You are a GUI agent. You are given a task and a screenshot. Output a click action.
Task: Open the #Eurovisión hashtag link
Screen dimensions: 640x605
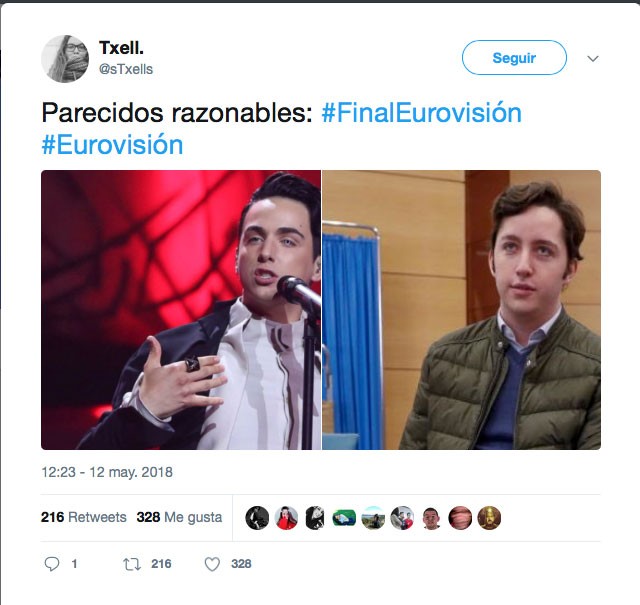(x=112, y=145)
